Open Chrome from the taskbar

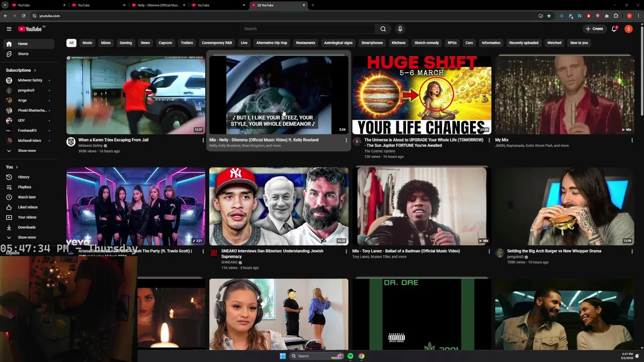coord(361,356)
